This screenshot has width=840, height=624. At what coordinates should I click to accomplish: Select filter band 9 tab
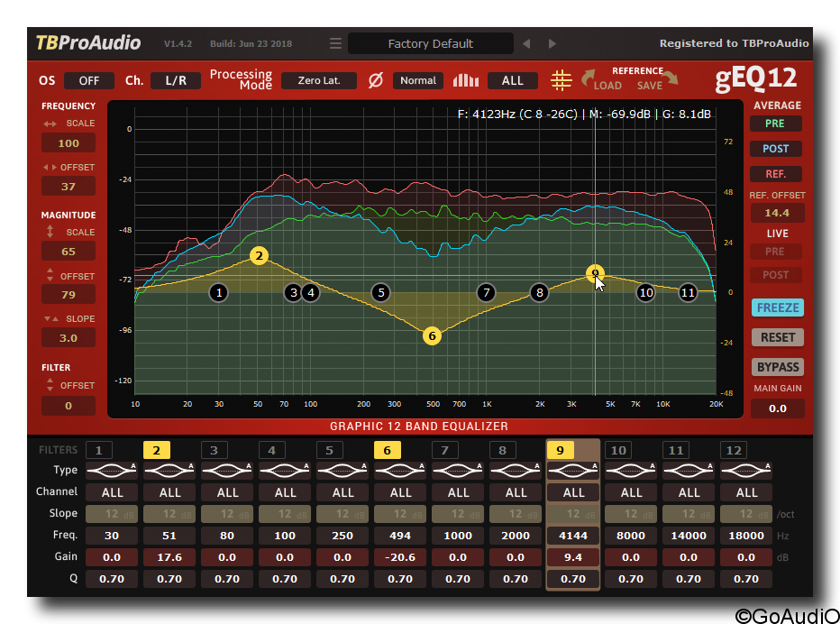pyautogui.click(x=560, y=449)
